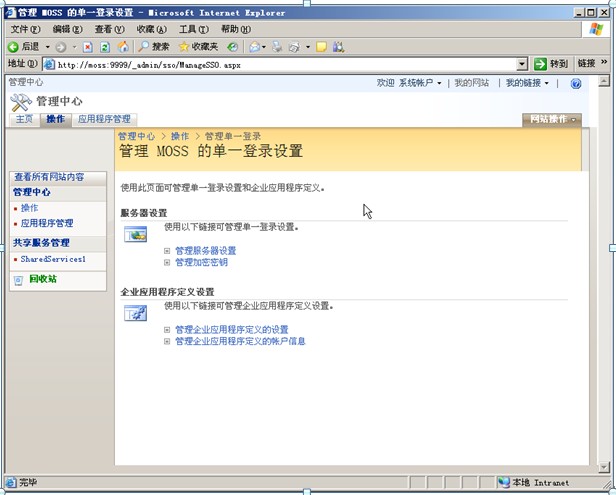This screenshot has width=616, height=495.
Task: Expand the 网站操作 site actions menu
Action: coord(552,119)
